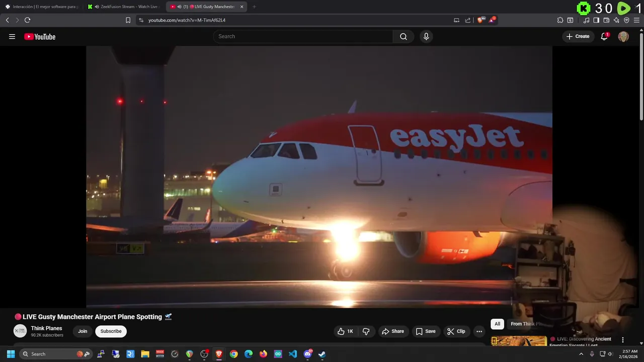Open Discord from the taskbar
The height and width of the screenshot is (362, 644).
pos(307,354)
